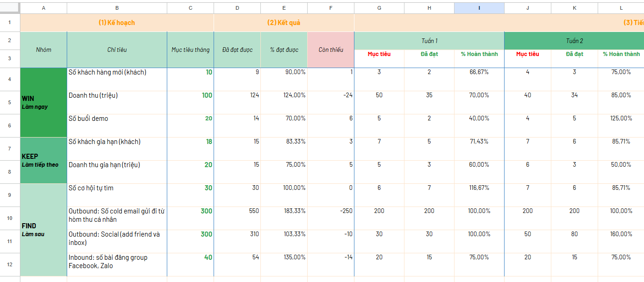Click row 10 header number
Image resolution: width=644 pixels, height=282 pixels.
[10, 218]
